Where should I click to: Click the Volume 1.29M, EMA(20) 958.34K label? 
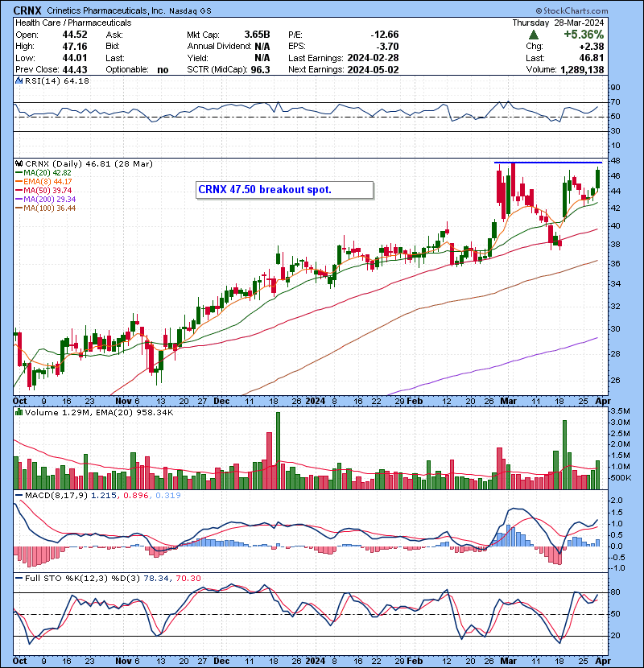pos(99,412)
